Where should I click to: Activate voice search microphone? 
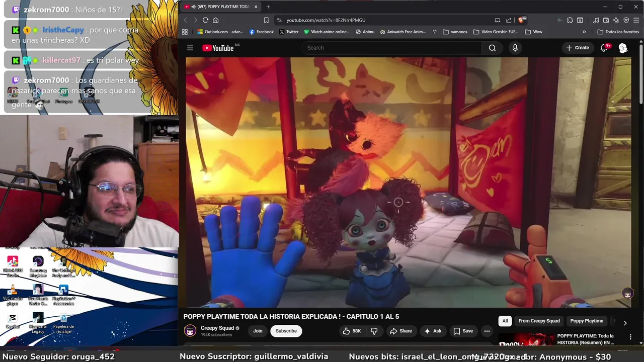[515, 48]
